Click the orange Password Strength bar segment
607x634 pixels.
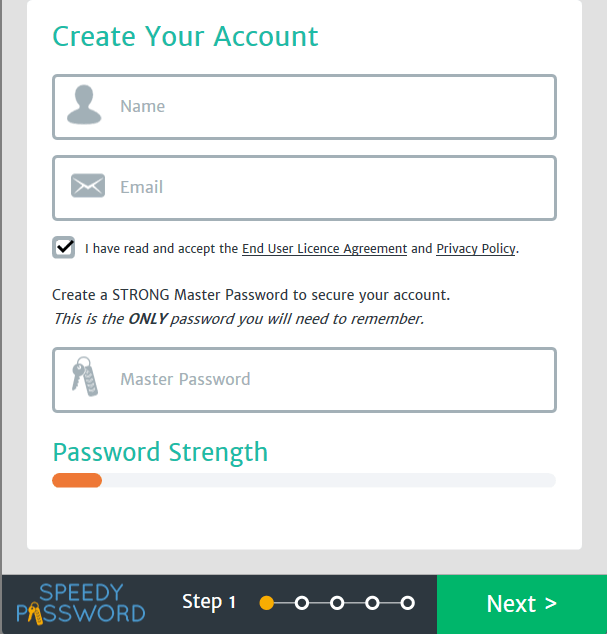[77, 480]
